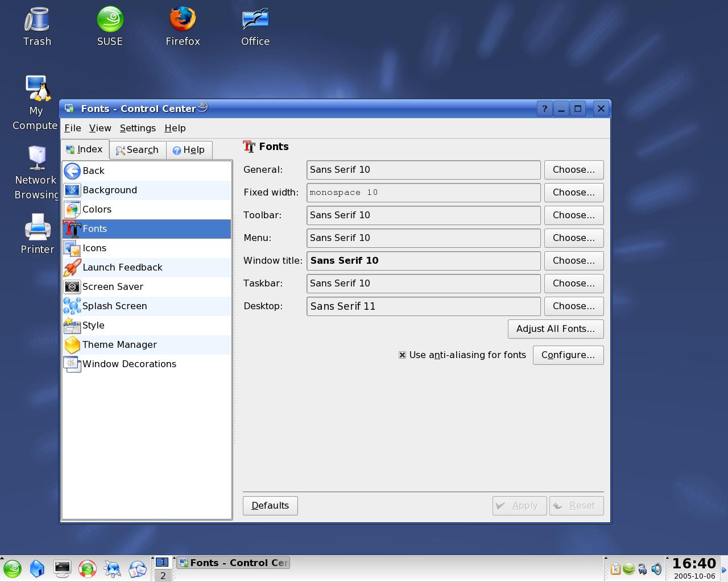Viewport: 728px width, 582px height.
Task: Open the Help menu
Action: pos(175,128)
